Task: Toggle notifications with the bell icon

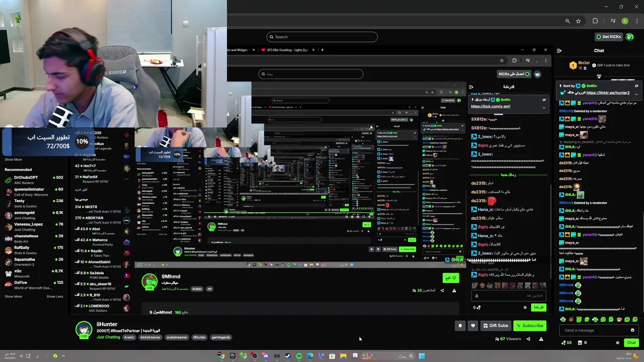Action: [x=460, y=326]
